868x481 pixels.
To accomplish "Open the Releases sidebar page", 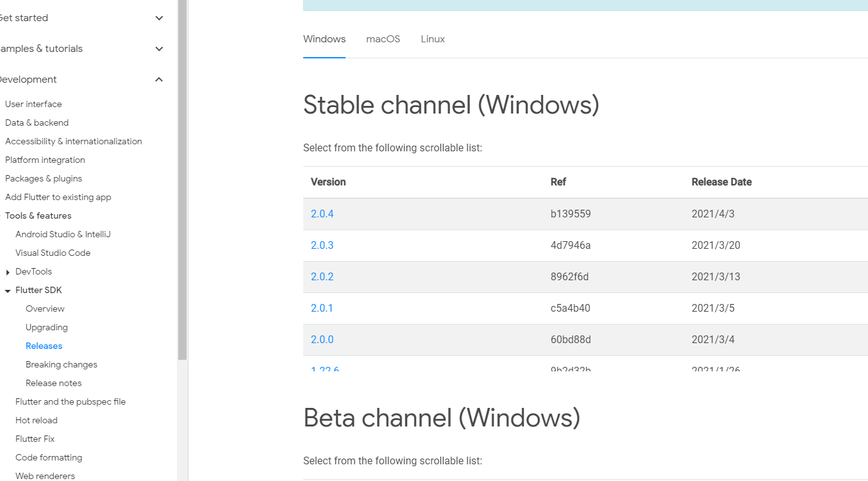I will click(x=44, y=346).
